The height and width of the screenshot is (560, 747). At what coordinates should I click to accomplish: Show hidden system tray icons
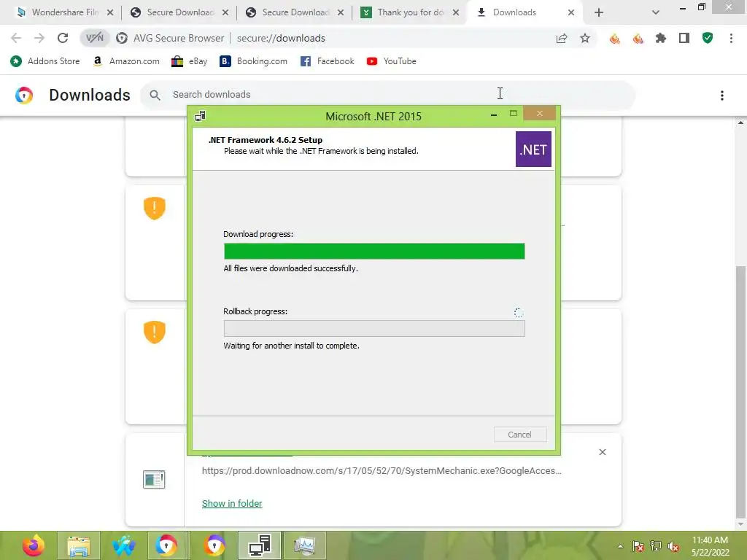click(620, 546)
